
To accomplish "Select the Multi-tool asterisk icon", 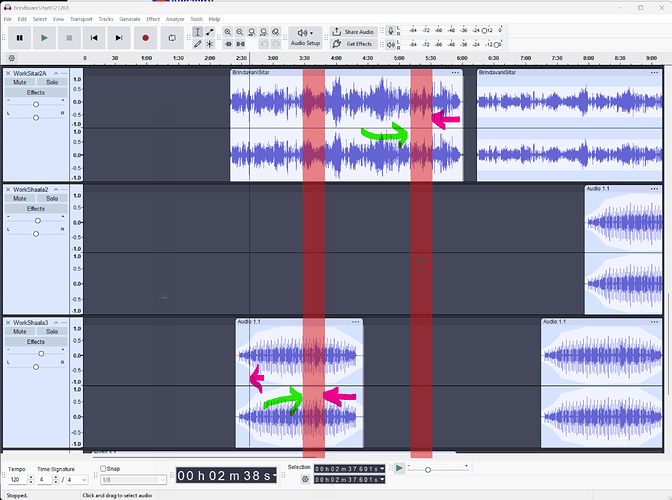I will click(x=210, y=44).
